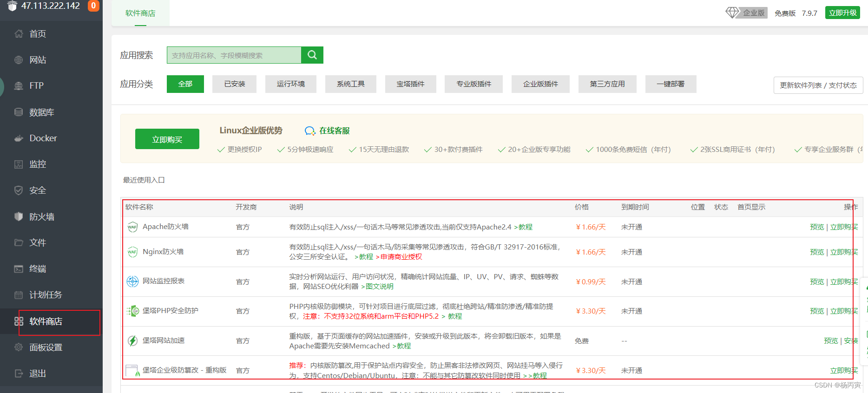This screenshot has height=393, width=868.
Task: Click the home icon beside 首页
Action: pyautogui.click(x=19, y=33)
